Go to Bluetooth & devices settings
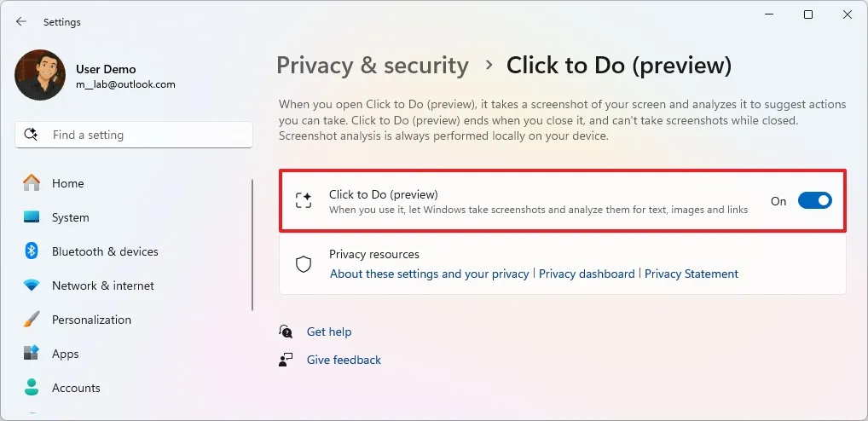The width and height of the screenshot is (868, 421). coord(105,251)
